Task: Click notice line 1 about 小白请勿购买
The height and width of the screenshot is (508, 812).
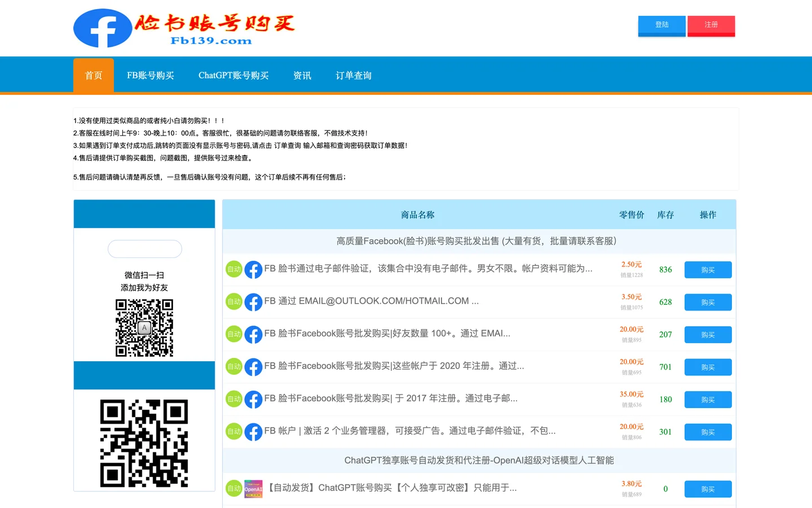Action: pyautogui.click(x=149, y=121)
